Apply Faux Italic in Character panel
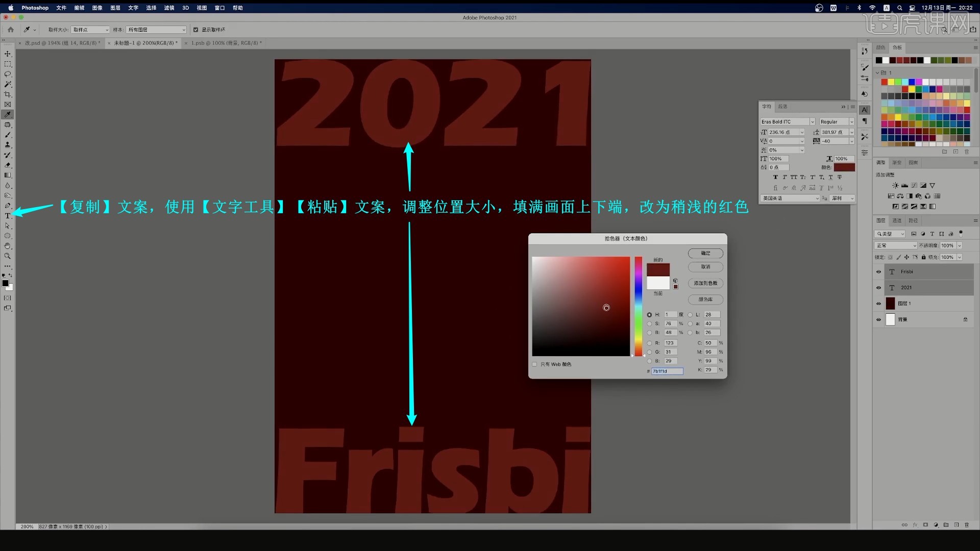The image size is (980, 551). (785, 177)
